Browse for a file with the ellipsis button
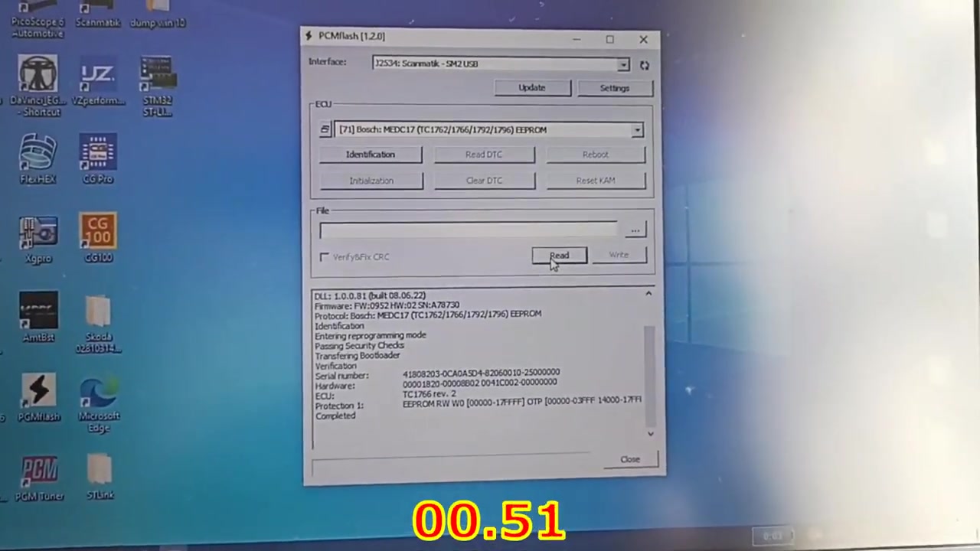The width and height of the screenshot is (980, 551). [635, 230]
